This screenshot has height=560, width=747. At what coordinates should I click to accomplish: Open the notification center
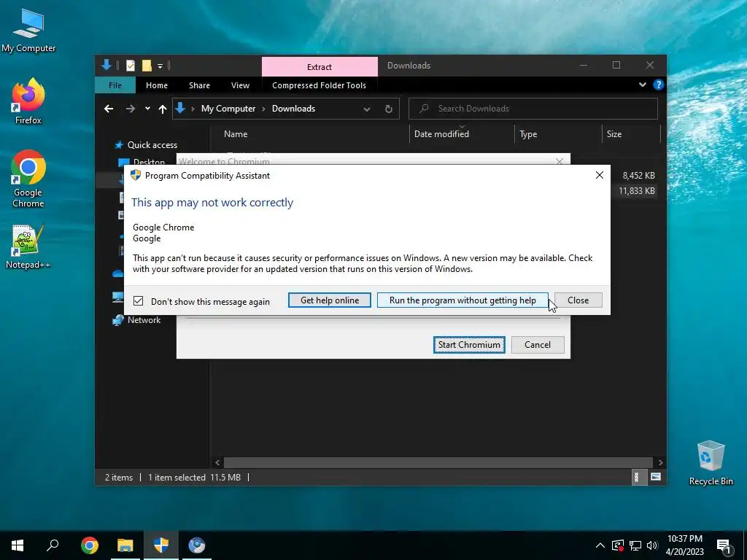click(x=724, y=545)
